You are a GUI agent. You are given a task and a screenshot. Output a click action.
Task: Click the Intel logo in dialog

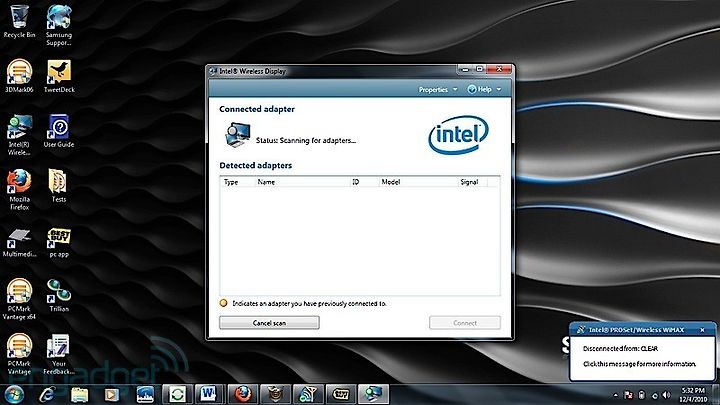[x=458, y=134]
